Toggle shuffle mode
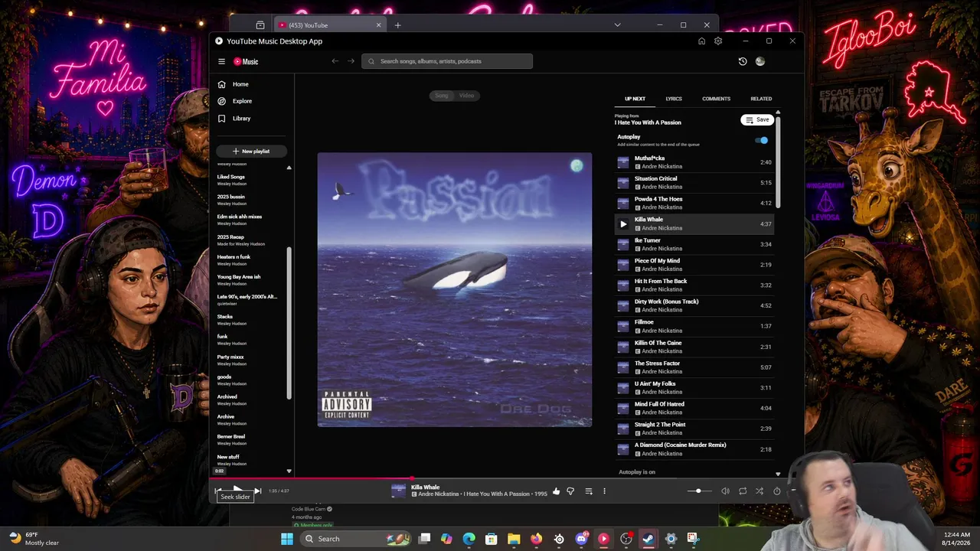Viewport: 980px width, 551px height. coord(759,491)
